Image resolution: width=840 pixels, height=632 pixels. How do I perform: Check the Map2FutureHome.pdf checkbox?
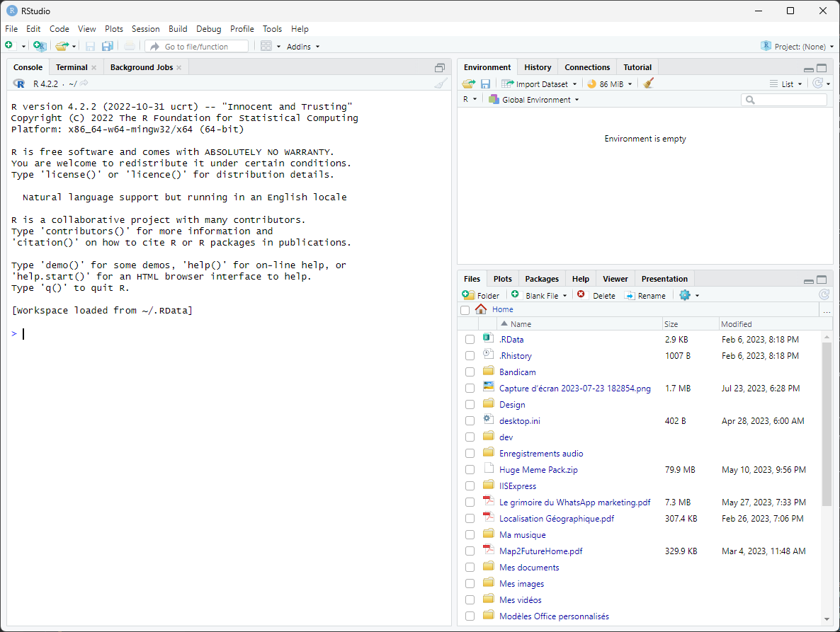click(470, 551)
